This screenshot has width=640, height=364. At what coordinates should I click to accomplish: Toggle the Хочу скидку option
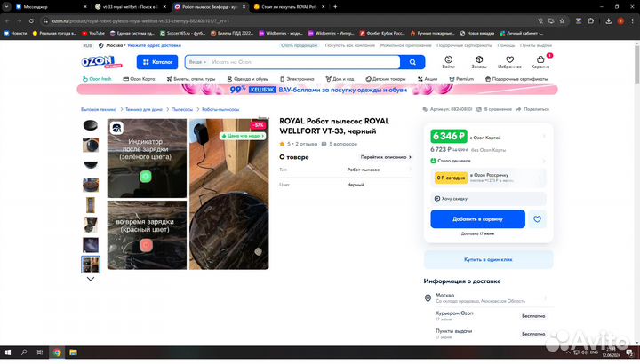tap(436, 199)
